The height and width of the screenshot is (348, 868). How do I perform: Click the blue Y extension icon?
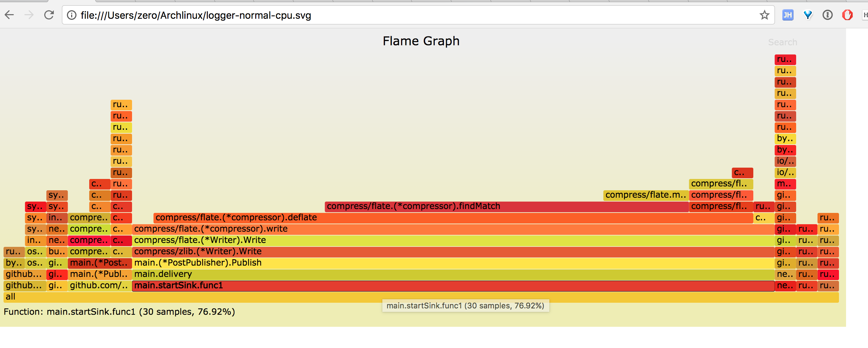point(808,15)
